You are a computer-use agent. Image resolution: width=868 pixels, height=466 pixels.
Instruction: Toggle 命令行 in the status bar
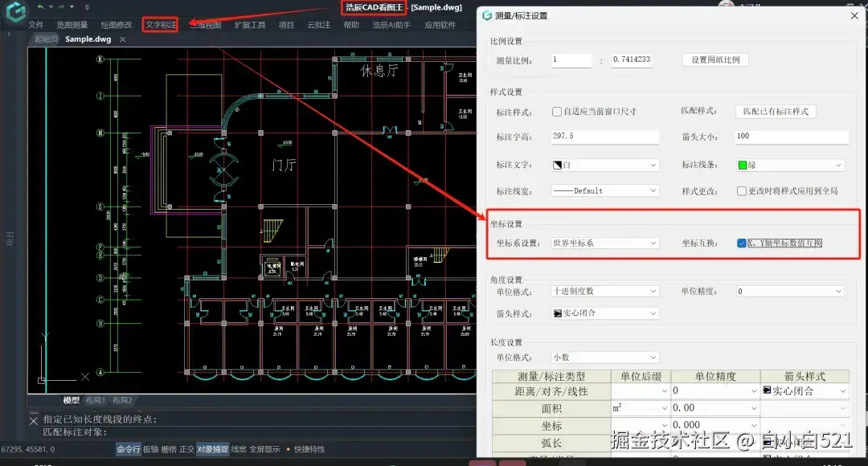(x=129, y=449)
